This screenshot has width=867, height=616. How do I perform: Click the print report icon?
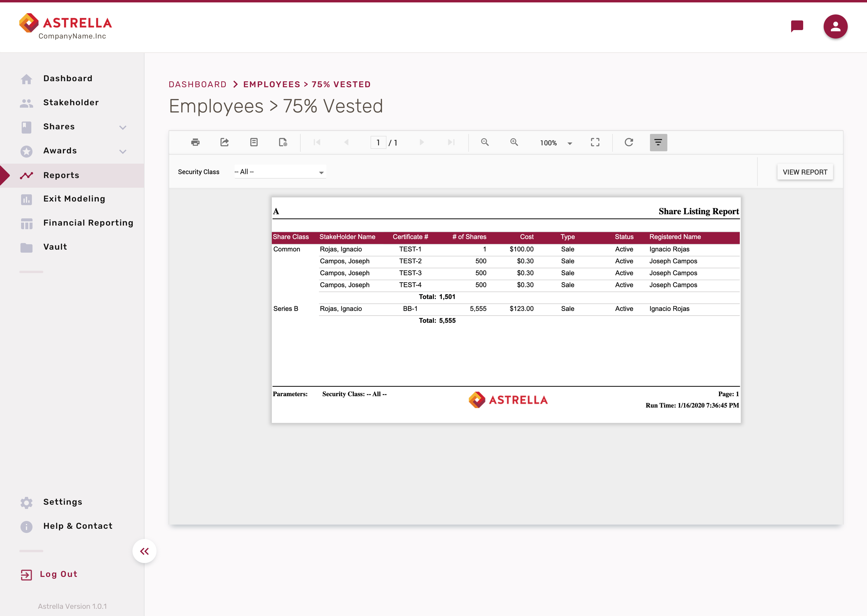coord(195,142)
